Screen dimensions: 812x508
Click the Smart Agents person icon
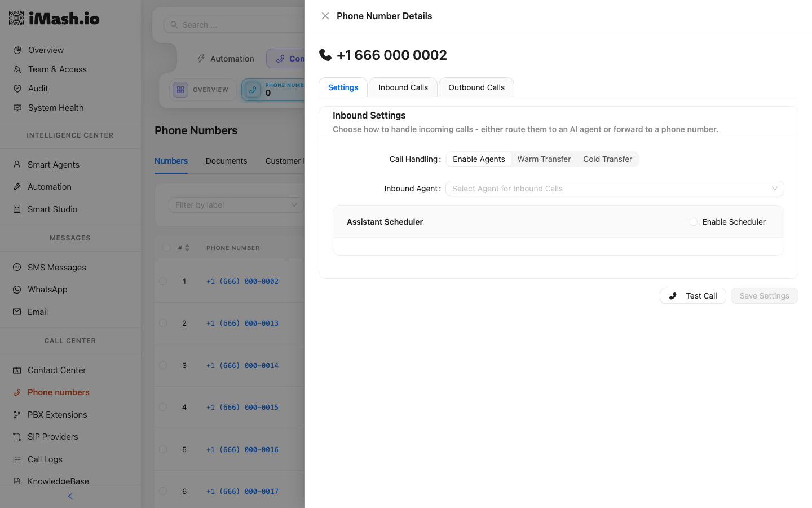[x=17, y=165]
